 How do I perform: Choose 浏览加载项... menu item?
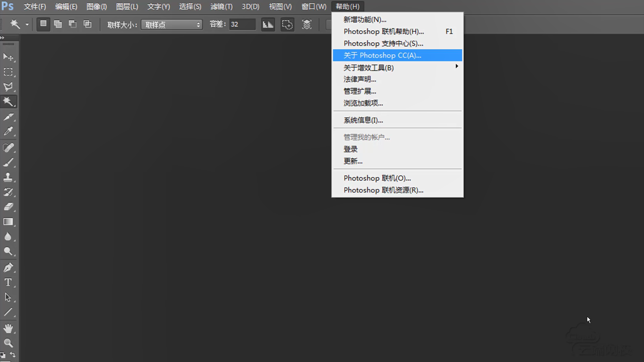point(397,103)
